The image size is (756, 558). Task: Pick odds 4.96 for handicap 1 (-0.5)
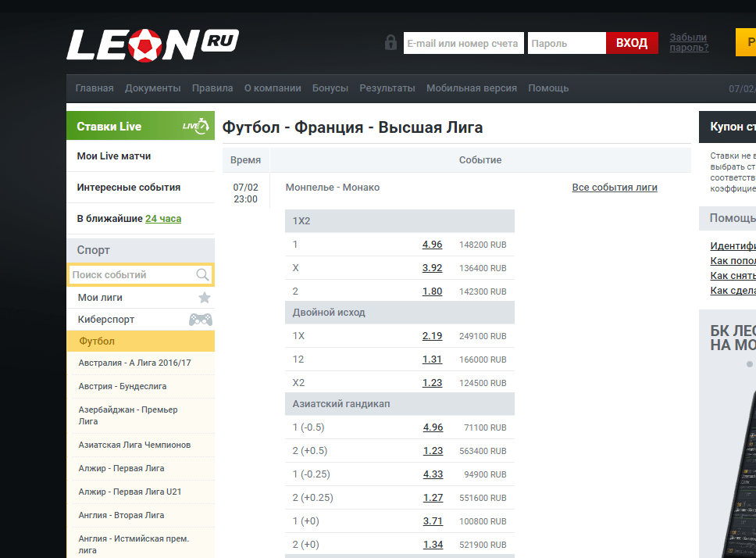click(433, 427)
